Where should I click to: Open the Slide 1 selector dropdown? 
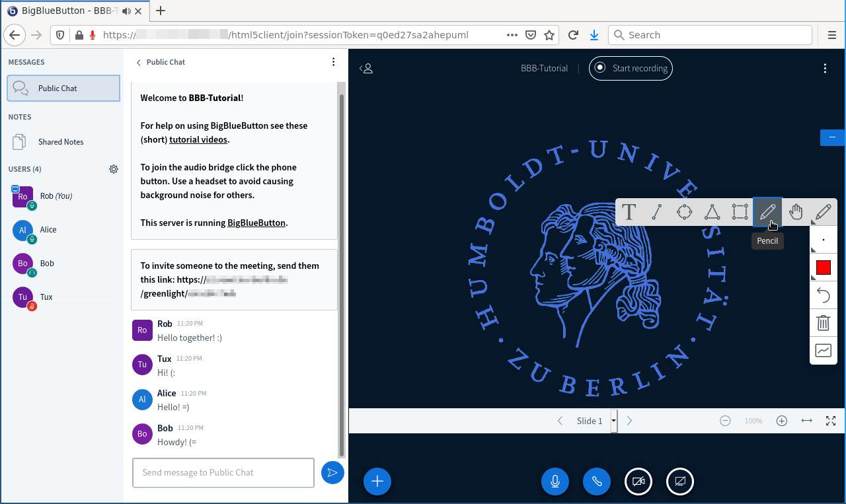point(596,421)
